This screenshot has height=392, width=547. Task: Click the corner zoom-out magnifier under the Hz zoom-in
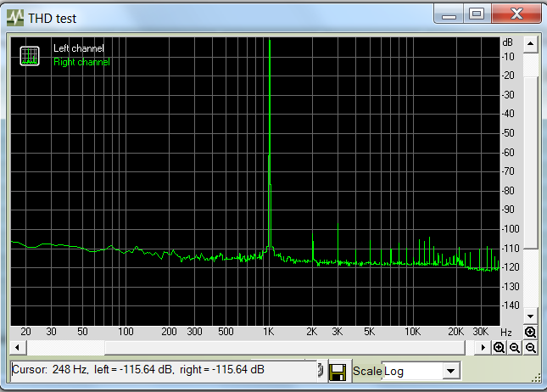pyautogui.click(x=531, y=348)
